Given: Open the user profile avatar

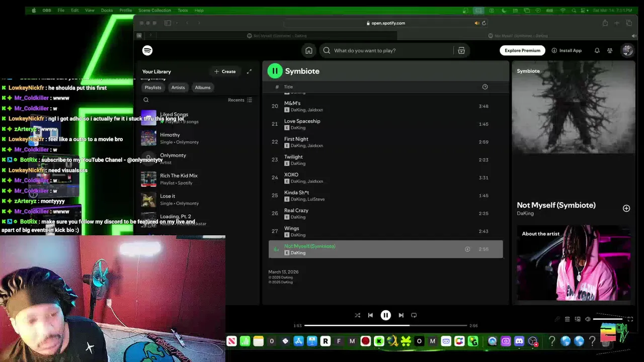Looking at the screenshot, I should (x=627, y=50).
